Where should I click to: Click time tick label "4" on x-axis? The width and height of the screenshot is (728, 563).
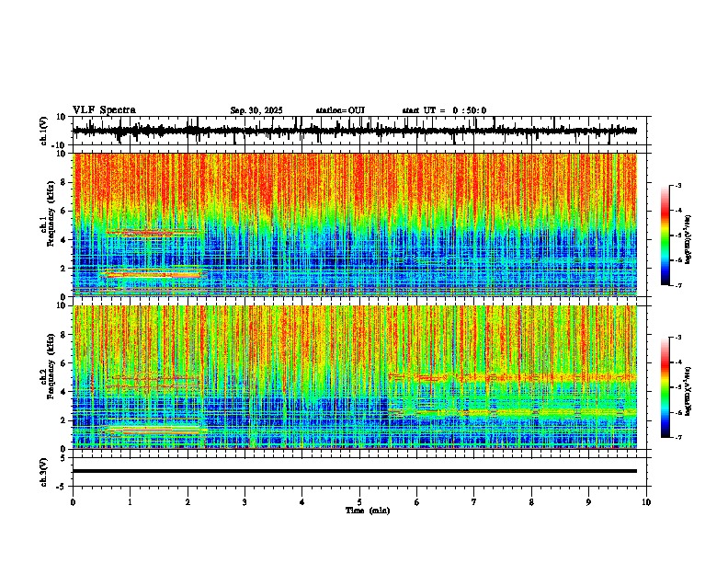point(302,502)
